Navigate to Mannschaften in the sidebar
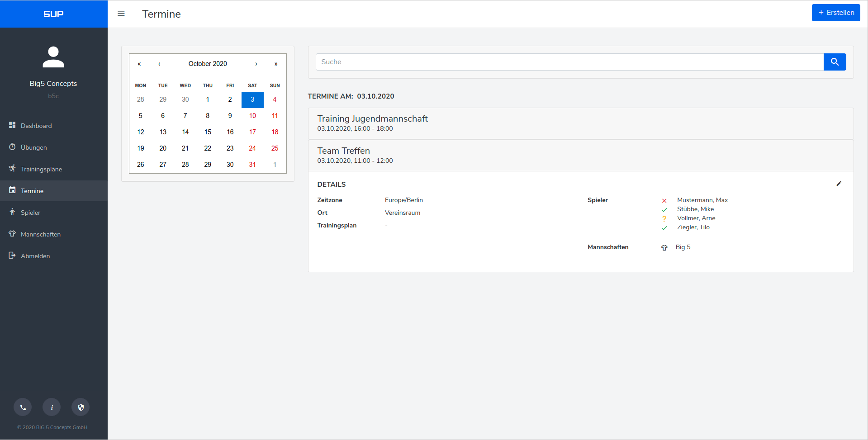Viewport: 868px width, 440px height. click(x=40, y=234)
